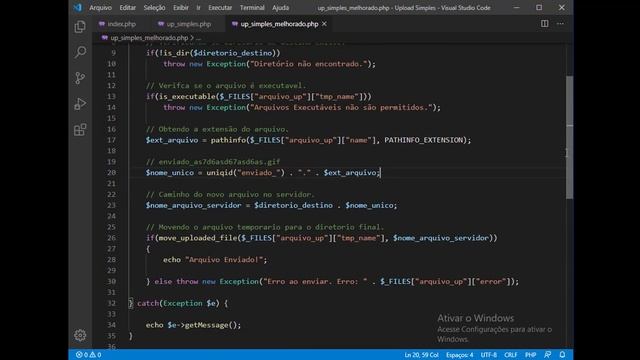Click the $nome_unico variable on line 20
Screen dimensions: 640x360
click(x=170, y=173)
